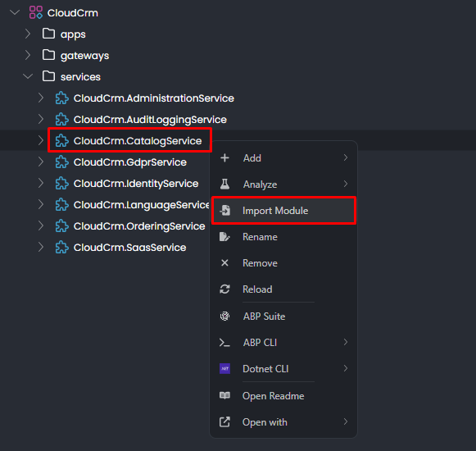Expand the gateways folder chevron
Screen dimensions: 476x451
click(x=28, y=55)
